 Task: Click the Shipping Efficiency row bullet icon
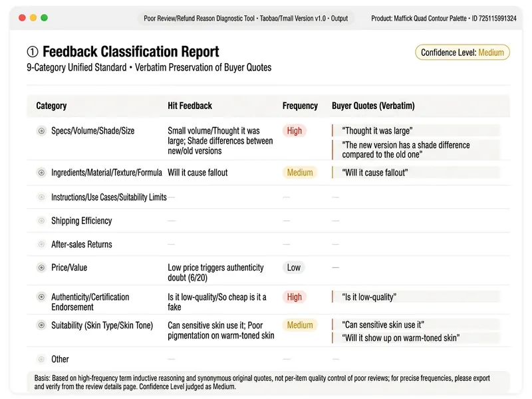click(x=41, y=221)
